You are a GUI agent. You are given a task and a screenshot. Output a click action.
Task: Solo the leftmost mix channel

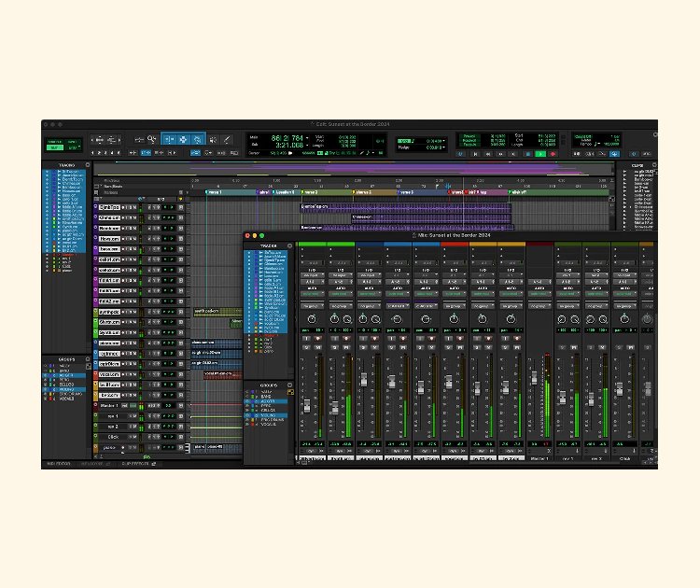(306, 347)
